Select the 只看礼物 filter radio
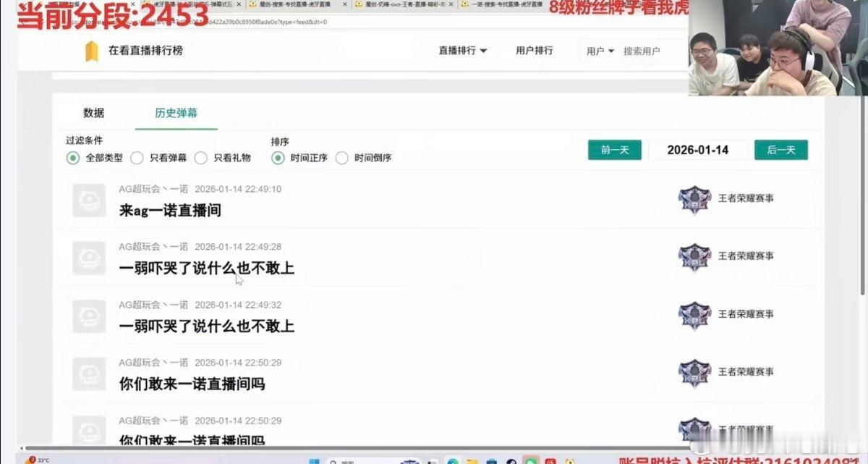 (x=201, y=158)
